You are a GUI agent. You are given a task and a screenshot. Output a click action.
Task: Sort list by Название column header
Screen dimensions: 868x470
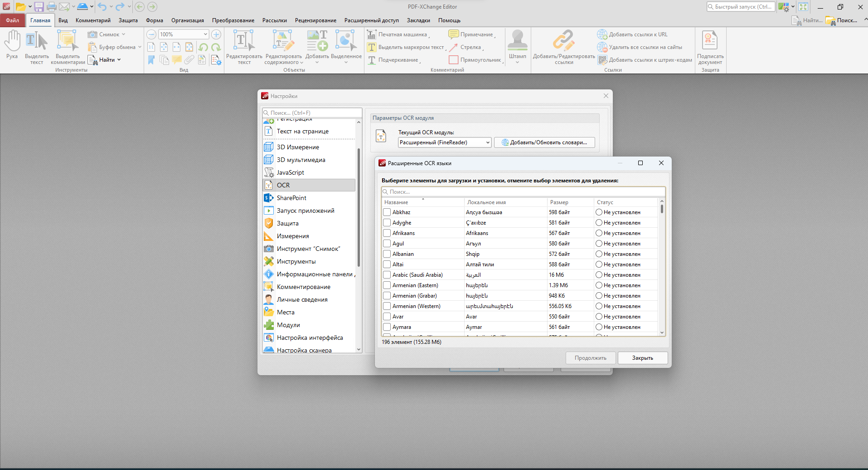(x=423, y=202)
